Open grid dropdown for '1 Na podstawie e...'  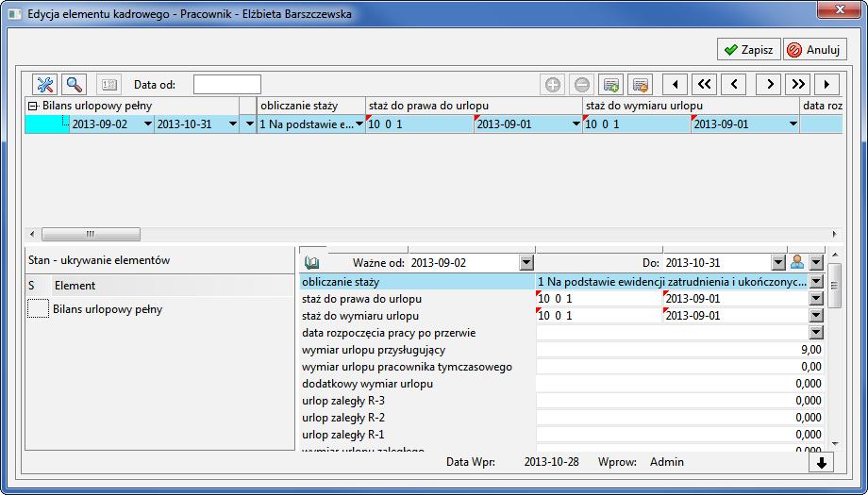[359, 124]
